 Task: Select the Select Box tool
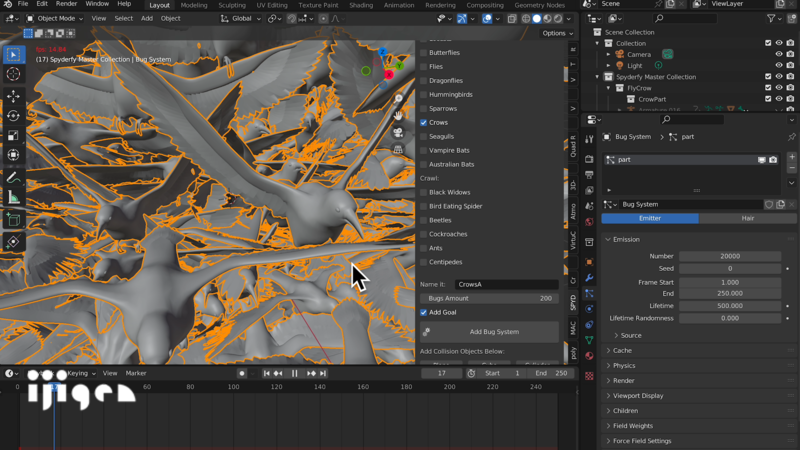coord(13,54)
